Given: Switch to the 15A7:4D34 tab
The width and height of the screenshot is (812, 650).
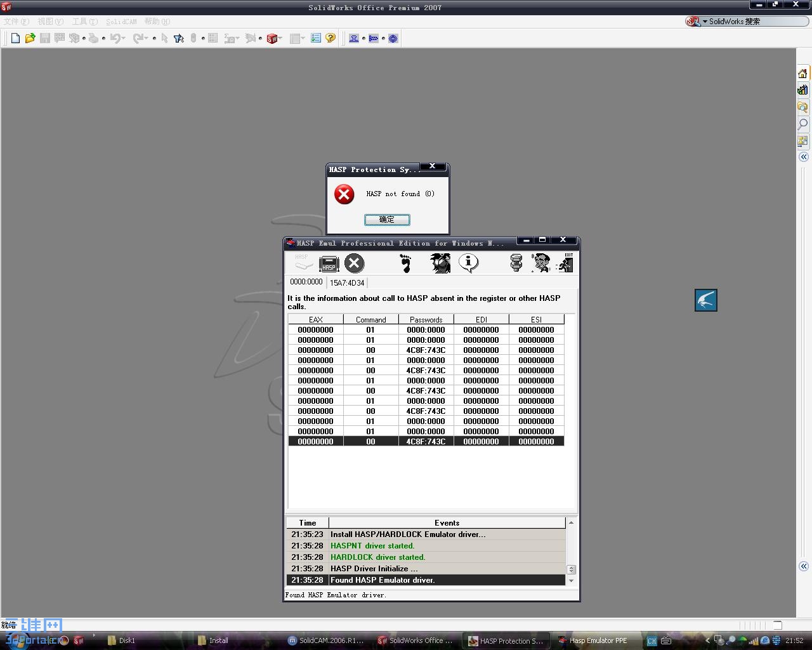Looking at the screenshot, I should coord(347,282).
